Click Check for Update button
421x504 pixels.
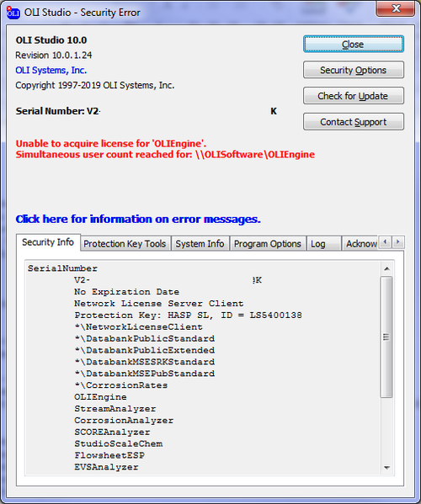point(353,96)
